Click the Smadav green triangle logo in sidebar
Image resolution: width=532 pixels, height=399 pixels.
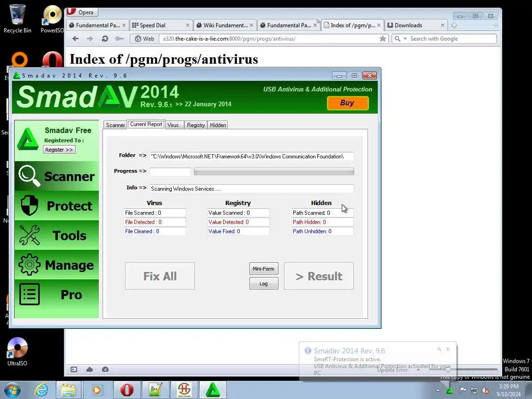pyautogui.click(x=28, y=139)
